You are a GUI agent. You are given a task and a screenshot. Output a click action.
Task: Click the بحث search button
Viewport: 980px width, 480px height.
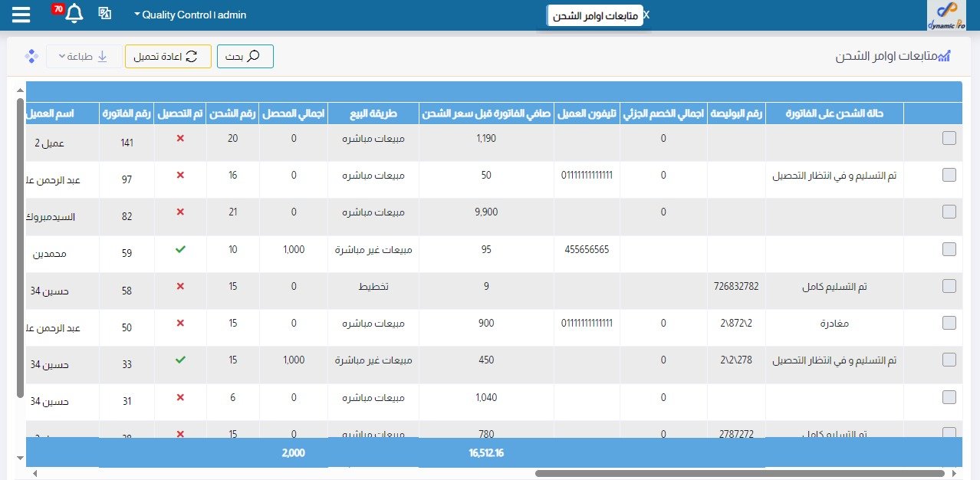click(x=245, y=57)
